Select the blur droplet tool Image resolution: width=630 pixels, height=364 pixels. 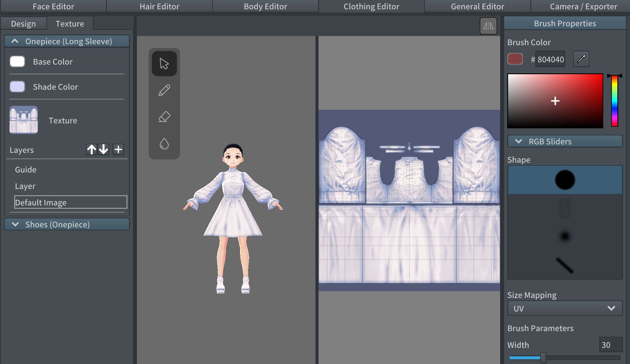[x=164, y=144]
